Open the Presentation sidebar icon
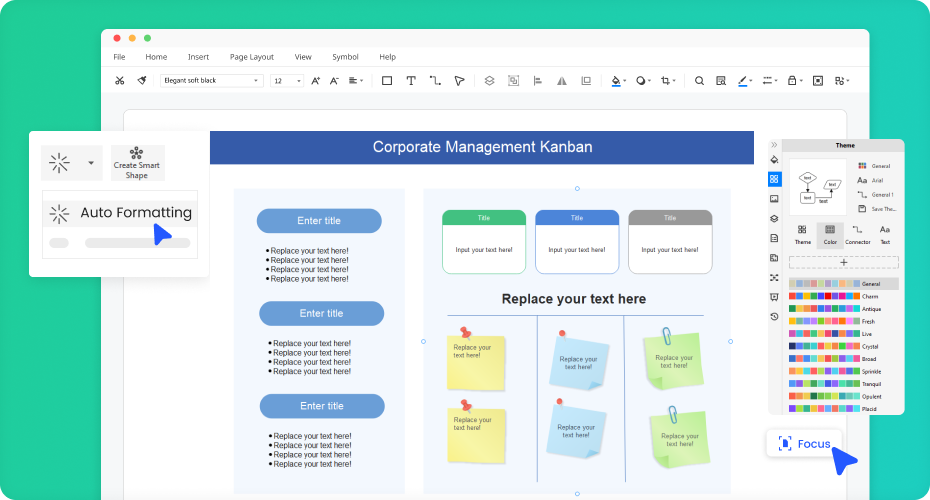The height and width of the screenshot is (500, 930). pyautogui.click(x=774, y=297)
